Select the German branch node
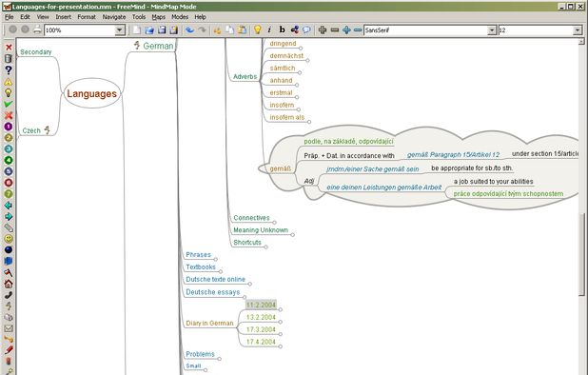 click(158, 46)
